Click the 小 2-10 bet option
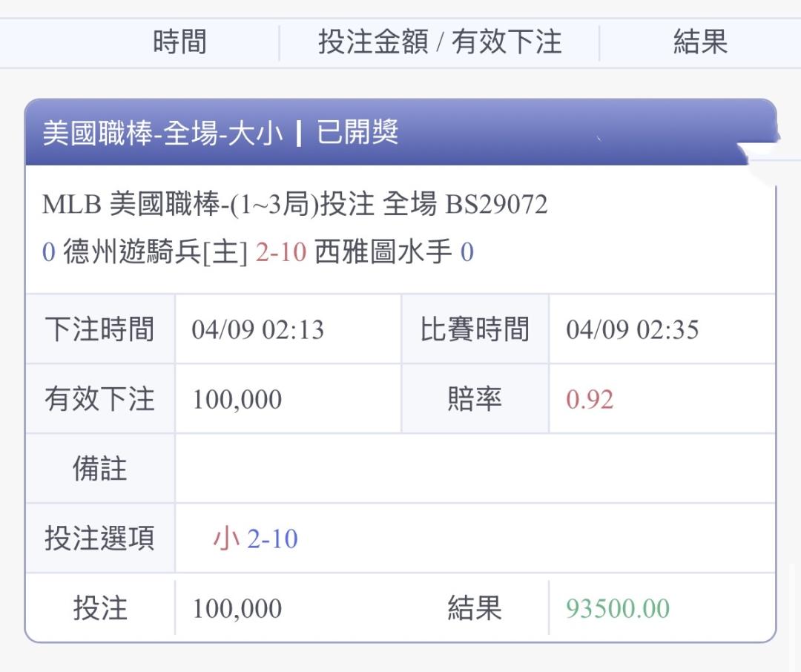The height and width of the screenshot is (672, 801). coord(255,539)
